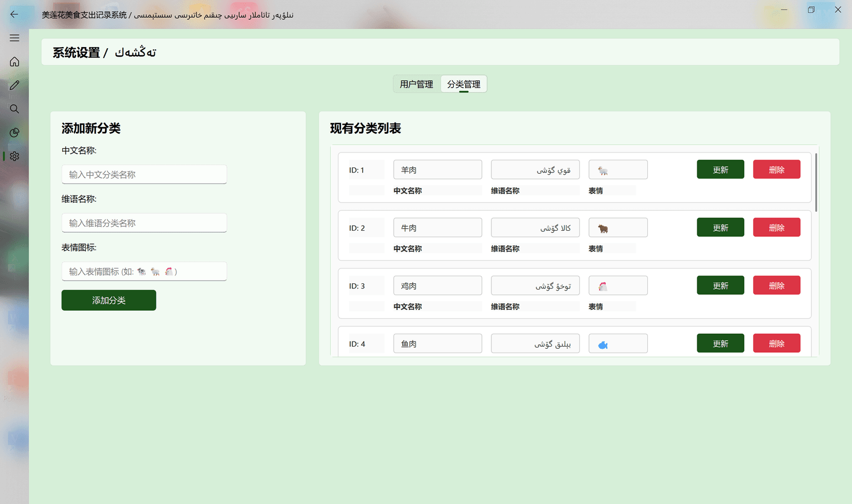This screenshot has height=504, width=852.
Task: Select the settings gear icon in sidebar
Action: (14, 156)
